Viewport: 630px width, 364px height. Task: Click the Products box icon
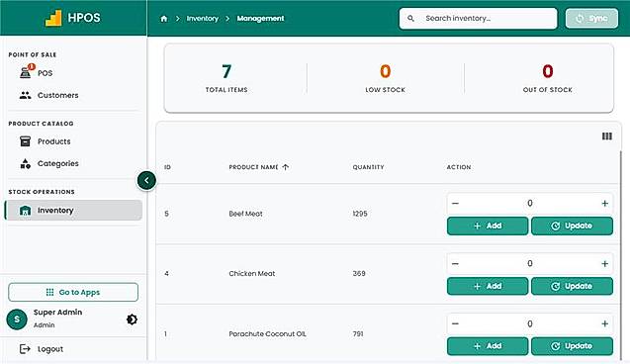[x=26, y=141]
